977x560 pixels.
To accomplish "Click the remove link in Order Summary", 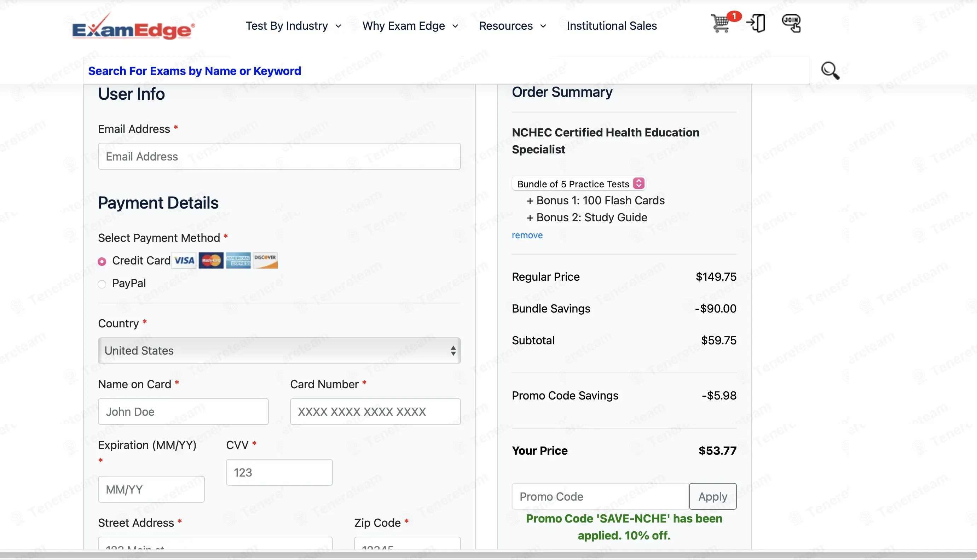I will [527, 235].
